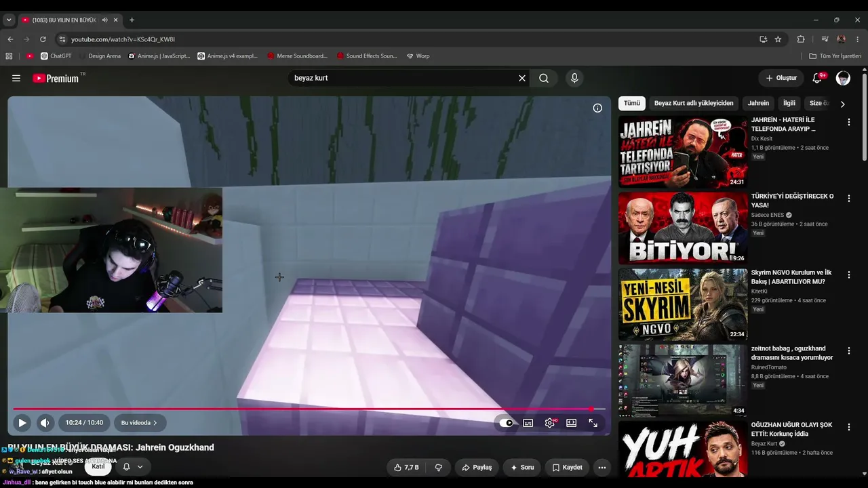868x488 pixels.
Task: Open the BİTİYOR video thumbnail
Action: 683,228
